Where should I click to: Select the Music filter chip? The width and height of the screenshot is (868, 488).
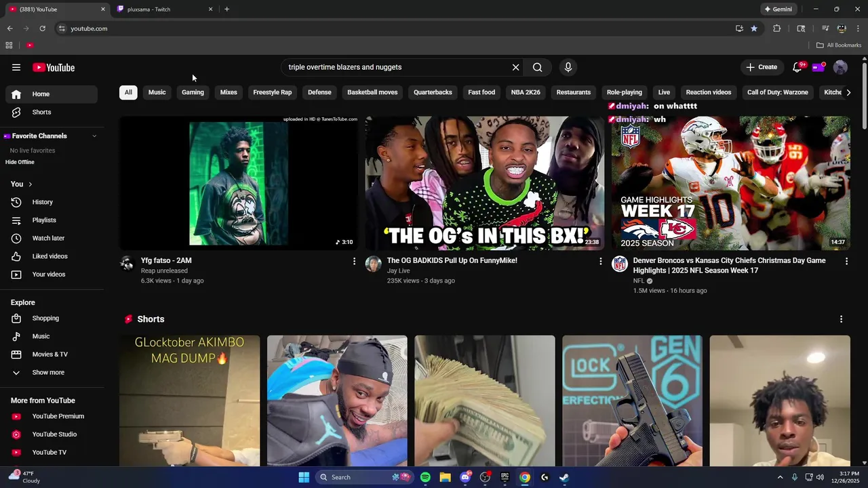[x=157, y=92]
